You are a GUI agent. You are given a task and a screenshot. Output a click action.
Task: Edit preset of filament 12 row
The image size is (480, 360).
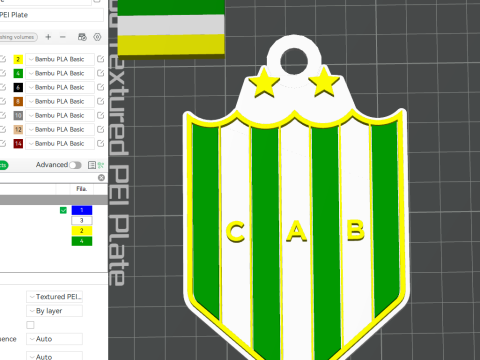(x=100, y=129)
